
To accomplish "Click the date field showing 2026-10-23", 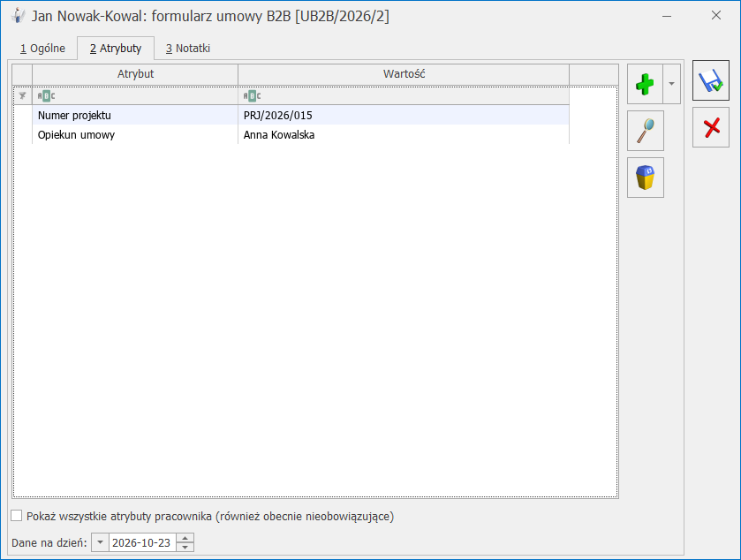I will tap(142, 542).
